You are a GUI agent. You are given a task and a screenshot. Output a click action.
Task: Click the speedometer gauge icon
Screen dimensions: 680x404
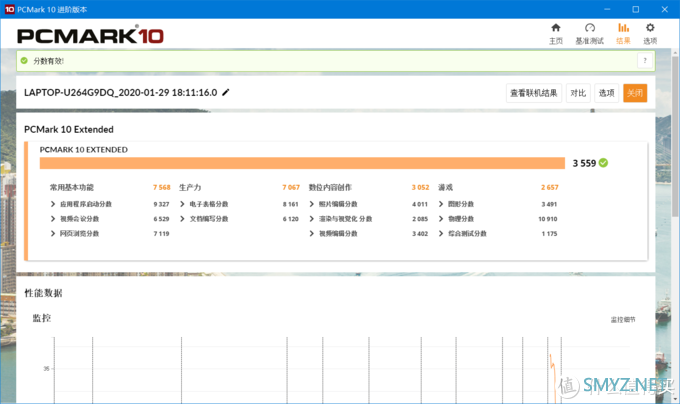(x=589, y=28)
